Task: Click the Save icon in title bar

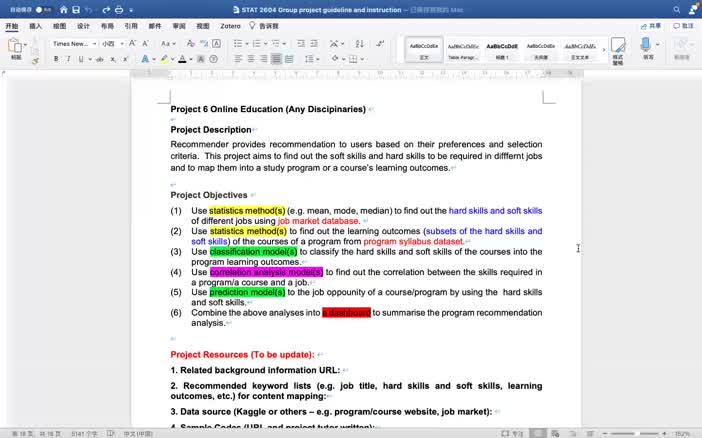Action: [x=76, y=9]
